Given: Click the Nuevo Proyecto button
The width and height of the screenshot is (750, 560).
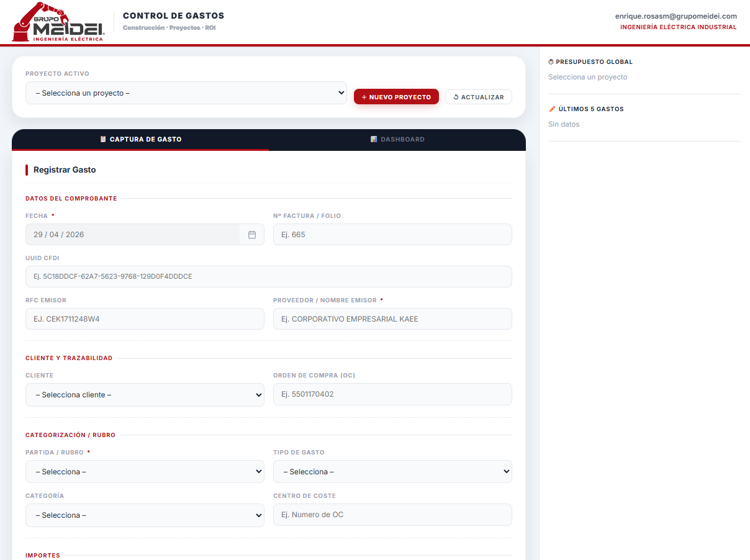Looking at the screenshot, I should tap(396, 97).
